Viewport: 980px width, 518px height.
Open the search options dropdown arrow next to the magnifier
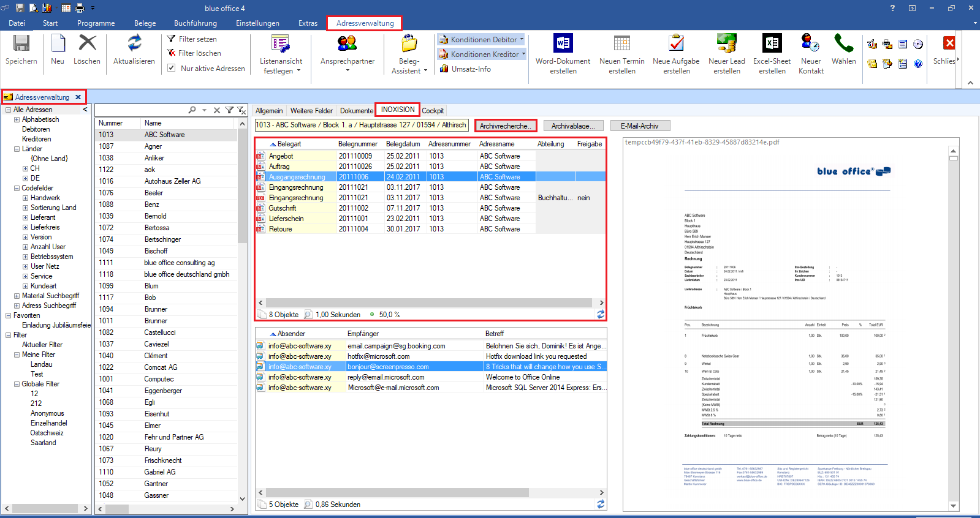[204, 110]
